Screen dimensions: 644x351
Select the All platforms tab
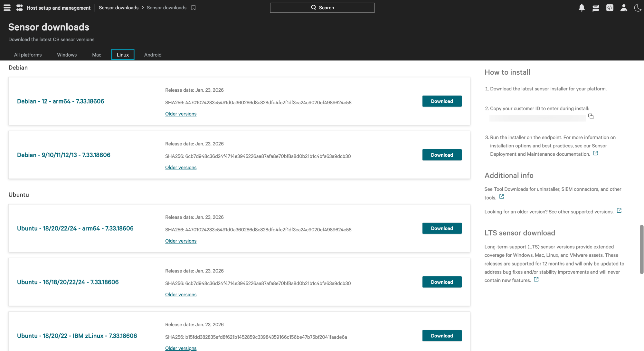28,55
